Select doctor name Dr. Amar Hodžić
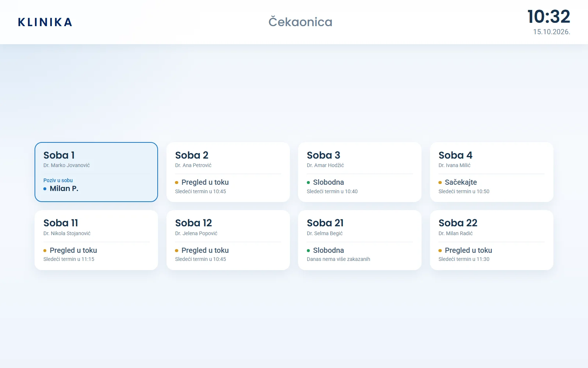Viewport: 588px width, 368px height. pos(325,166)
